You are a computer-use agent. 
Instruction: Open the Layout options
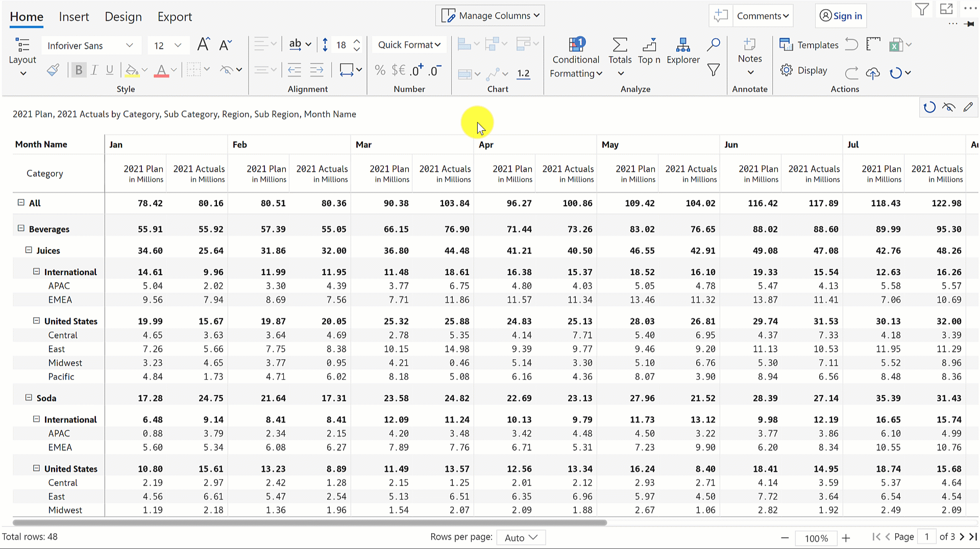click(22, 57)
